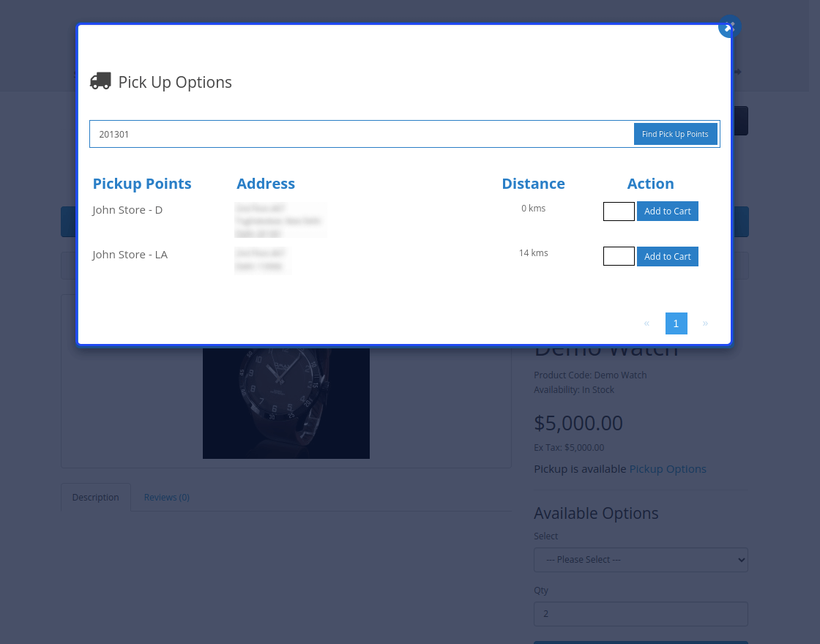Click the Distance column header
This screenshot has width=820, height=644.
(533, 184)
